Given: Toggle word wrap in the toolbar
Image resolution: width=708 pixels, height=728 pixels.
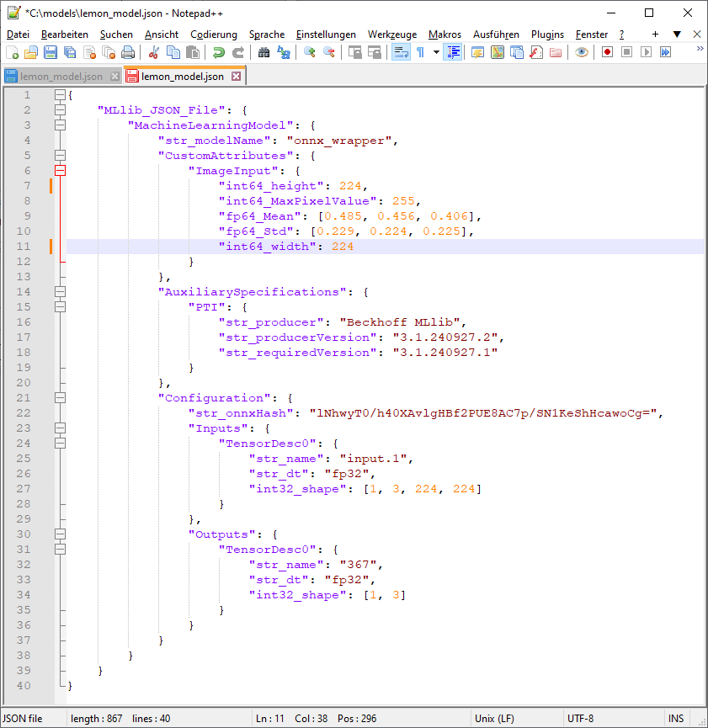Looking at the screenshot, I should [x=401, y=52].
